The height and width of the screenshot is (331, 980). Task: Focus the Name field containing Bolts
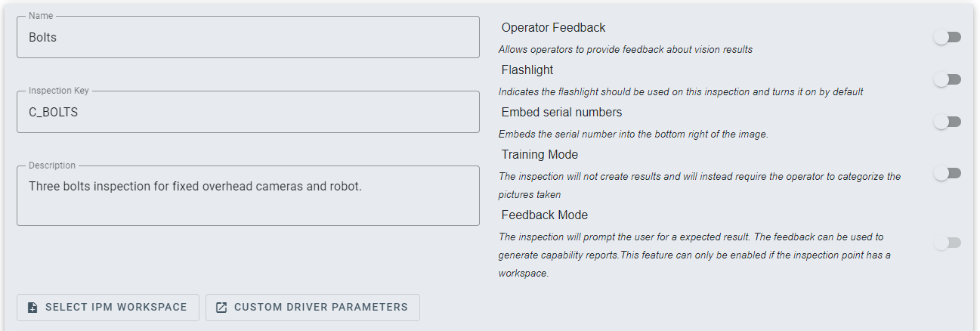tap(248, 37)
